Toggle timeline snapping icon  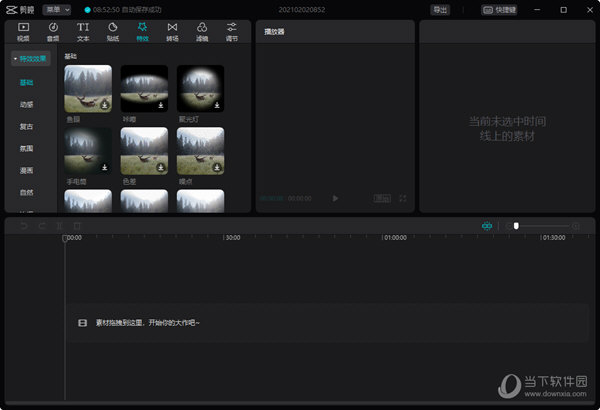click(x=487, y=226)
